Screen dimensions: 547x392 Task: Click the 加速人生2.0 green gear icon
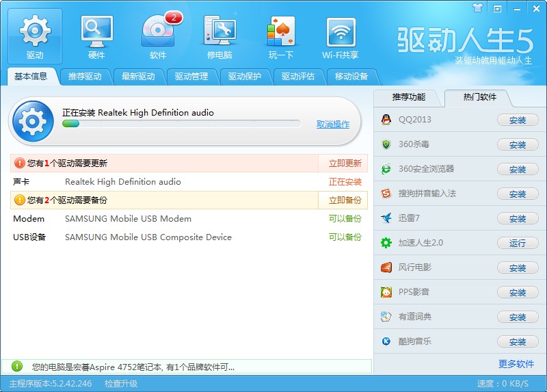(386, 243)
